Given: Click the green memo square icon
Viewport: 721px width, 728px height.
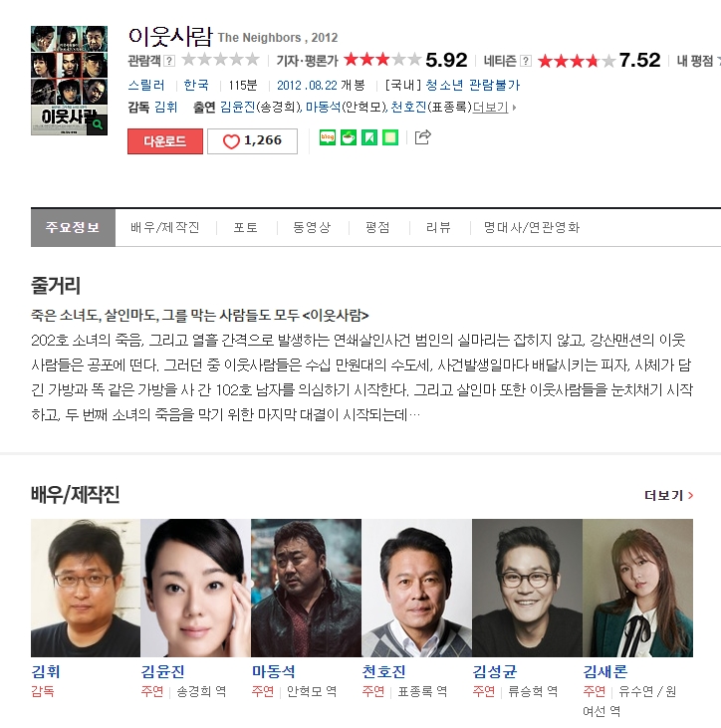Looking at the screenshot, I should 390,137.
